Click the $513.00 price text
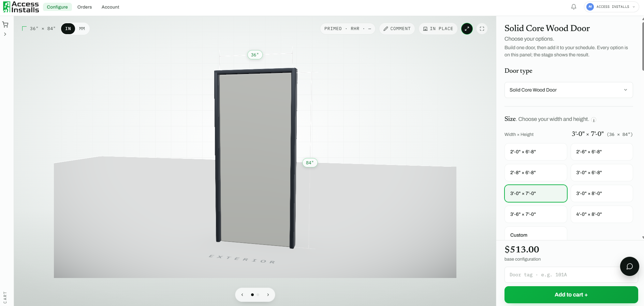Viewport: 644px width, 306px height. 522,249
